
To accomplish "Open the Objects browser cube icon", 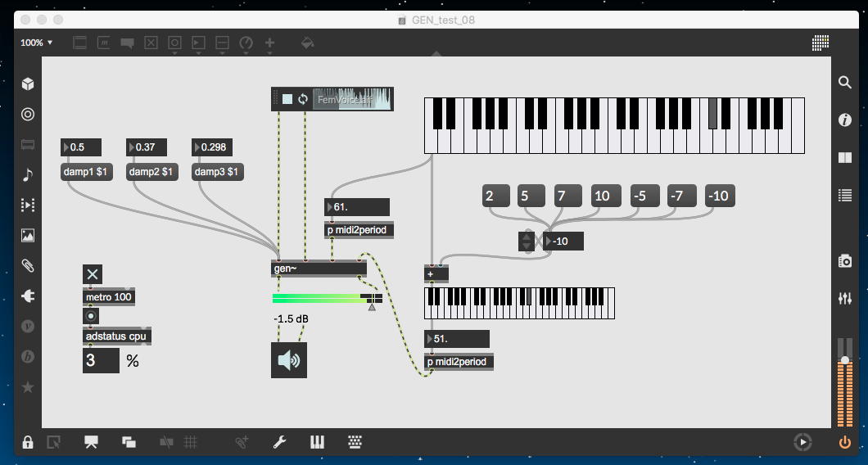I will (x=28, y=84).
